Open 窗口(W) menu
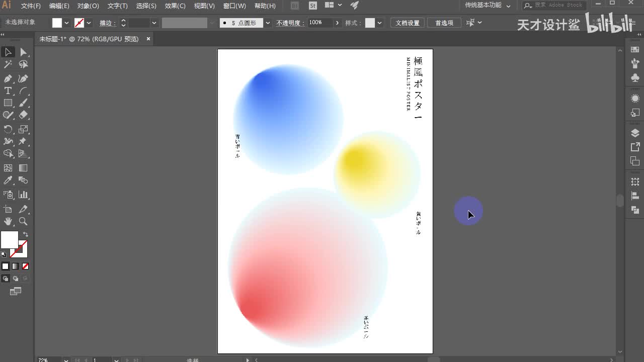The height and width of the screenshot is (362, 644). (234, 6)
